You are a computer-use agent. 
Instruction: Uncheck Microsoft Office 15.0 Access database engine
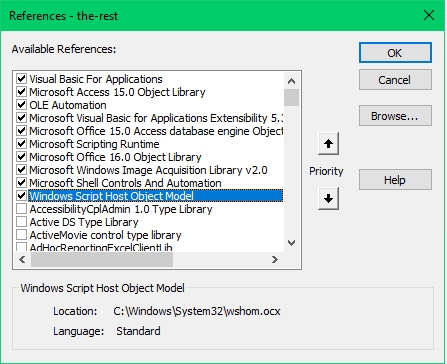click(x=22, y=131)
